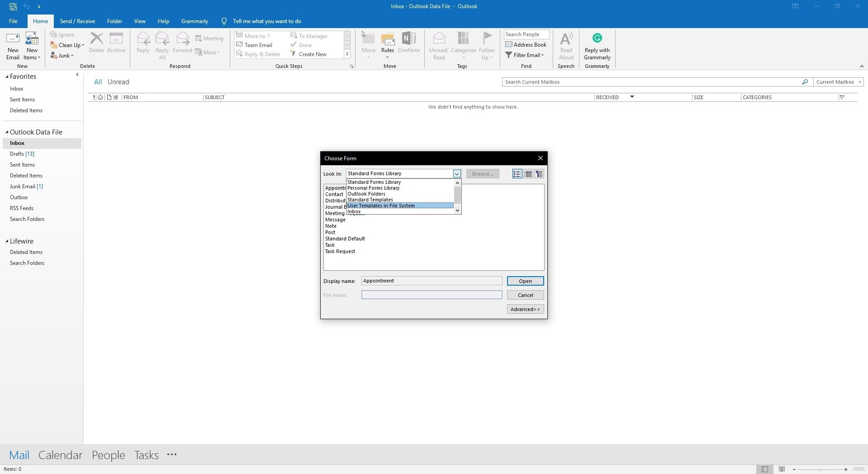Open the Help tab
Viewport: 868px width, 474px height.
pos(163,21)
